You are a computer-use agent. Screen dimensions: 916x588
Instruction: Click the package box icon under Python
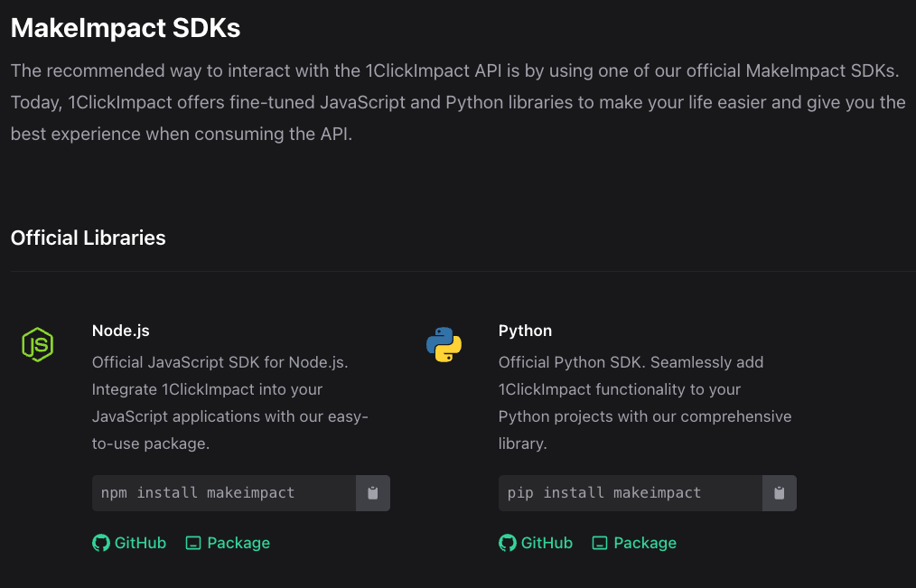[x=600, y=543]
